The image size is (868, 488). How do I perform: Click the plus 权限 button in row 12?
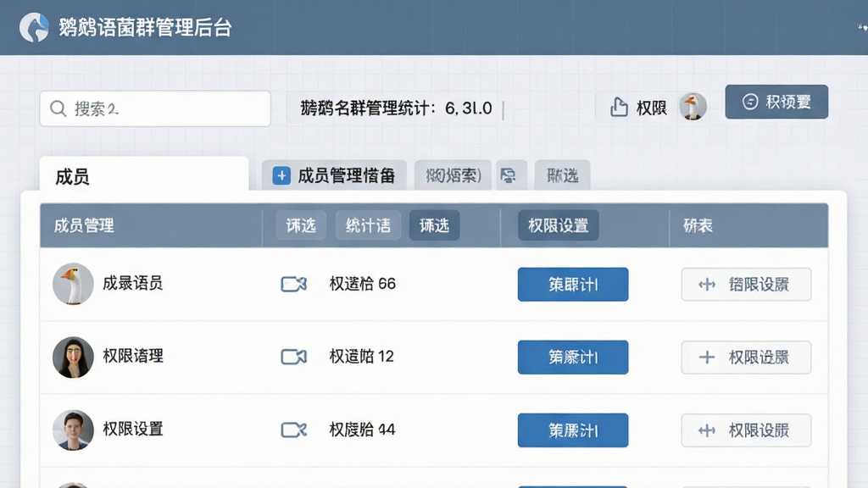point(746,358)
